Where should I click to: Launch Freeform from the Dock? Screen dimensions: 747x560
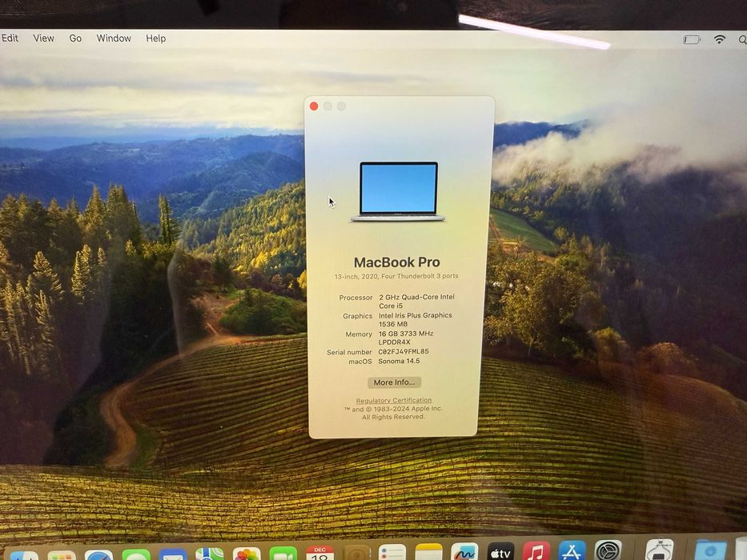(x=465, y=551)
